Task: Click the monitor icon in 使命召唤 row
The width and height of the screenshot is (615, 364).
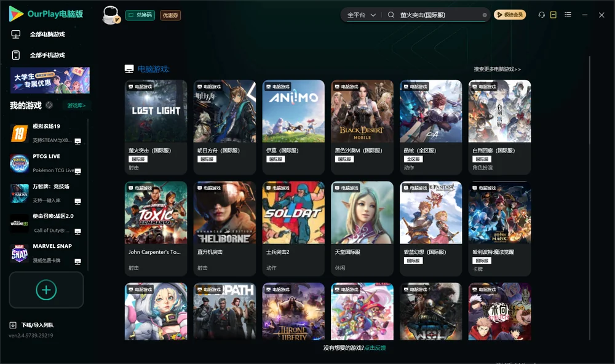Action: coord(77,231)
